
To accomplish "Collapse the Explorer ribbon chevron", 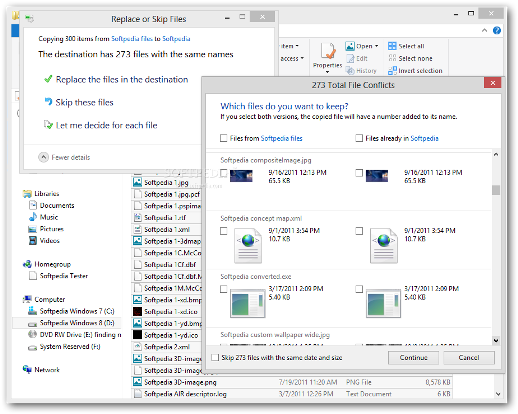I will click(x=484, y=30).
